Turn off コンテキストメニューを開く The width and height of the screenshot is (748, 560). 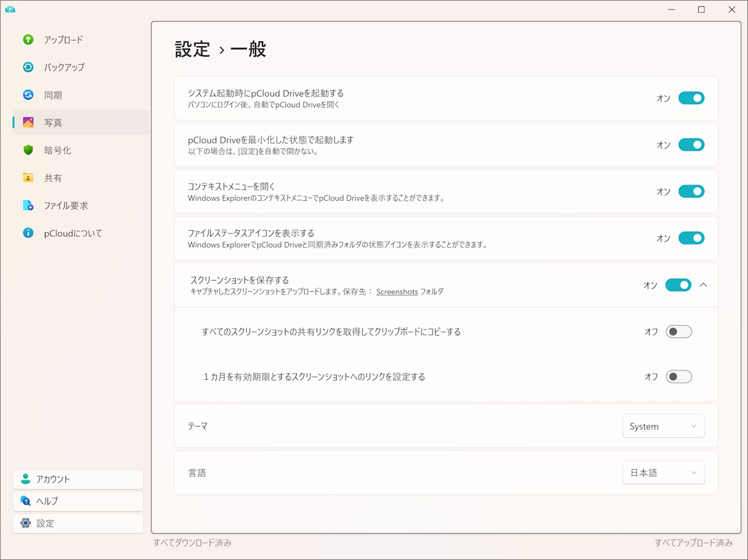tap(691, 191)
